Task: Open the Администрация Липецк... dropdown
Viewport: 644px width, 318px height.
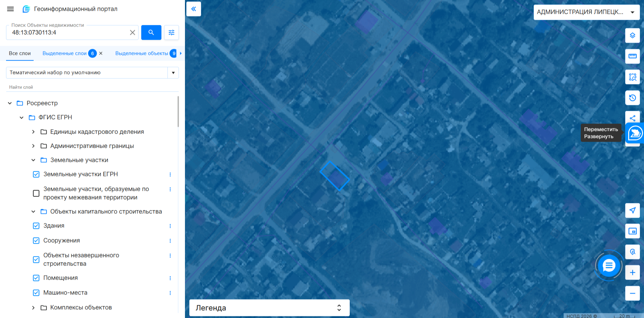Action: [586, 12]
